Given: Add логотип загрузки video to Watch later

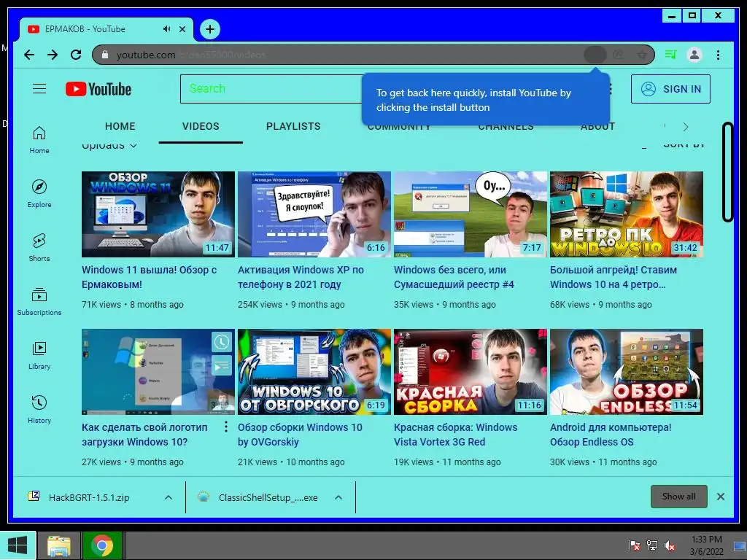Looking at the screenshot, I should (222, 342).
